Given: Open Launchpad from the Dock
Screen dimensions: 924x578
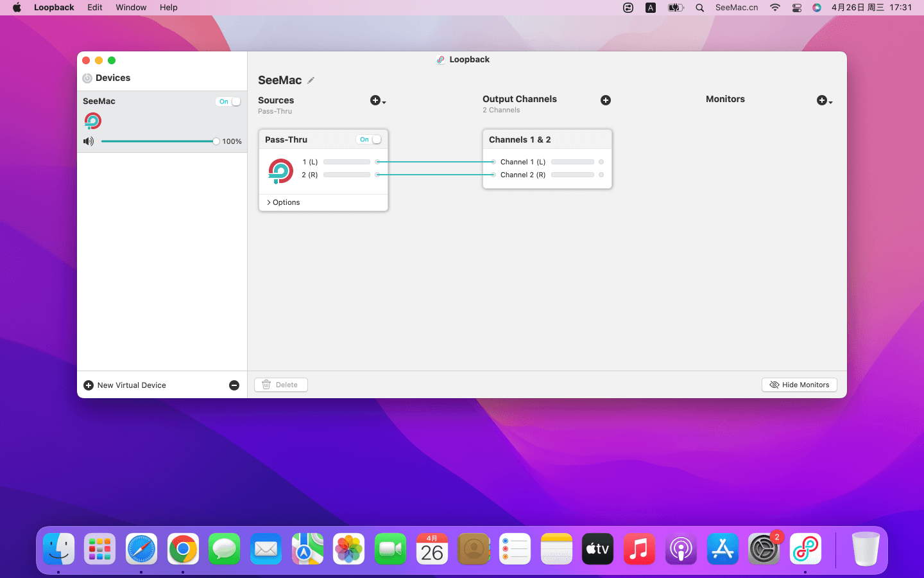Looking at the screenshot, I should 100,549.
